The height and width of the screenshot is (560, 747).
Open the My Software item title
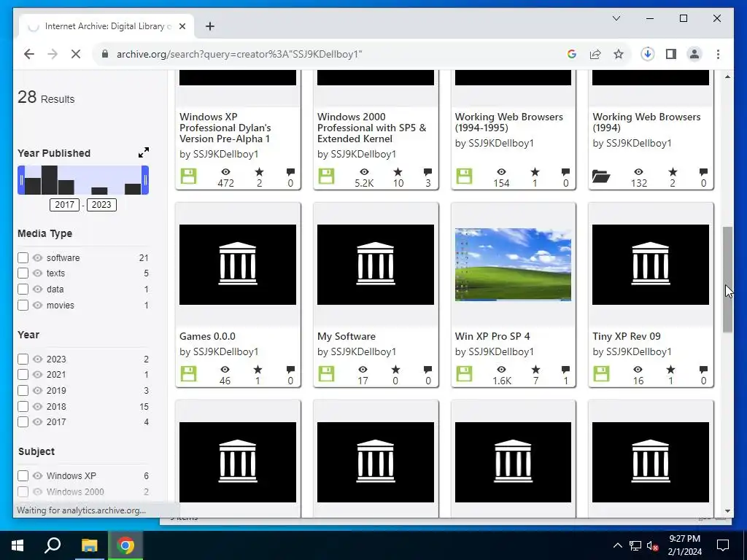[x=347, y=336]
